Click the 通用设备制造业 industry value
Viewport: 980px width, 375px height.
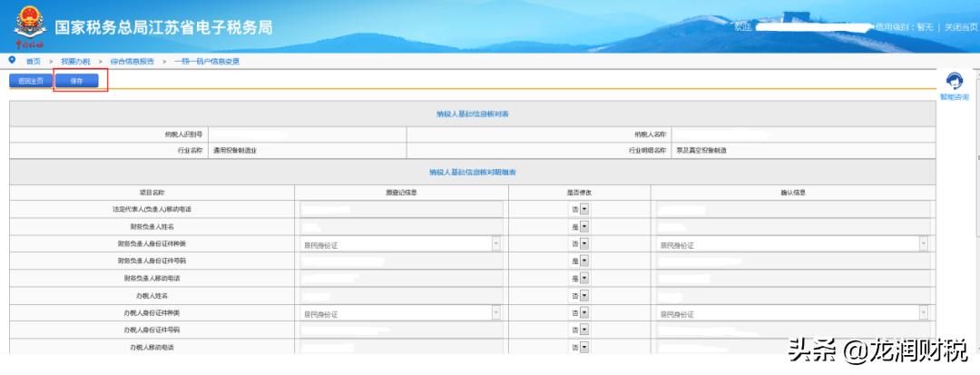click(235, 152)
